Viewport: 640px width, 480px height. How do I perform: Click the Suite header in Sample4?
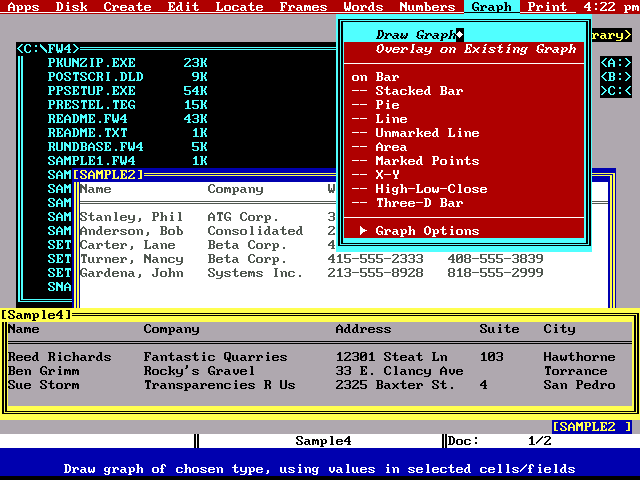pyautogui.click(x=499, y=329)
